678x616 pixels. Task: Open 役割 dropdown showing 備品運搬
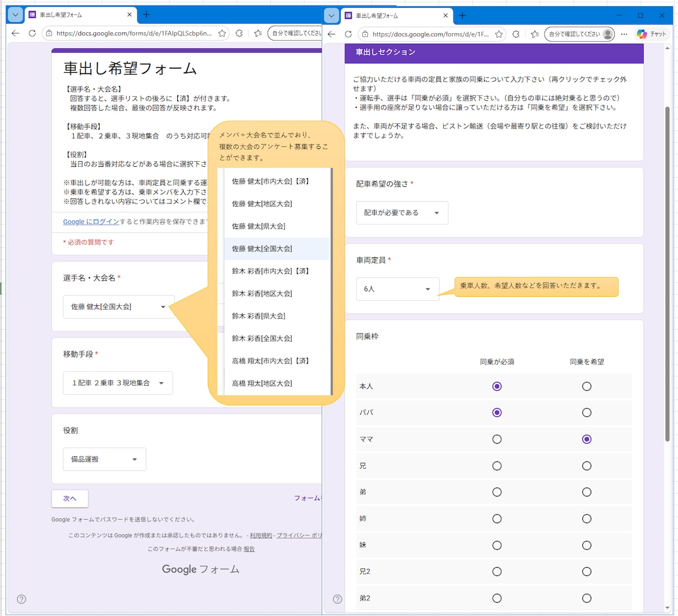click(104, 459)
